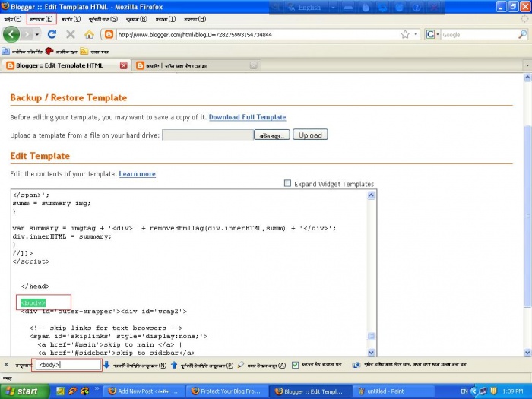Open the first bookmarks toolbar icon (most visited)
532x399 pixels.
(x=5, y=51)
